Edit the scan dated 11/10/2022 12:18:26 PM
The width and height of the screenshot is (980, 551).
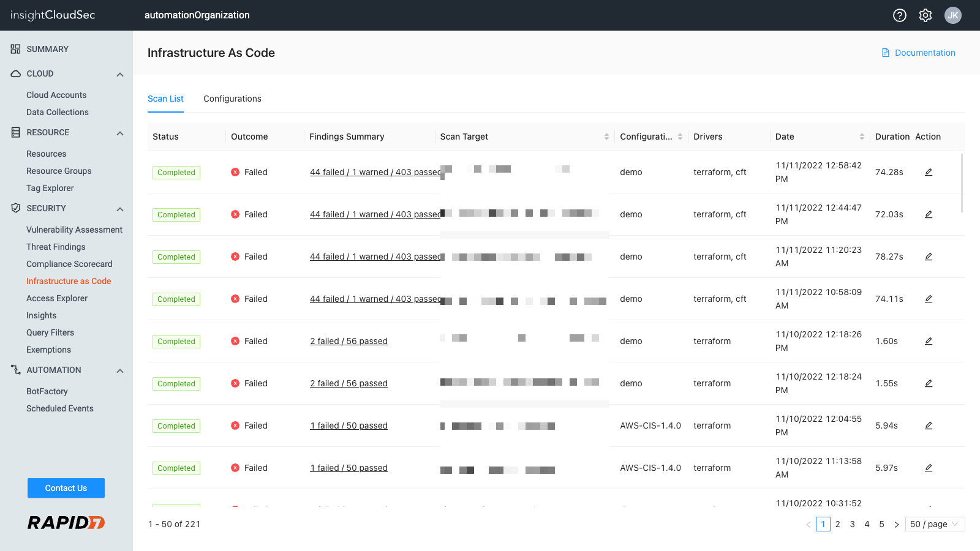[929, 341]
